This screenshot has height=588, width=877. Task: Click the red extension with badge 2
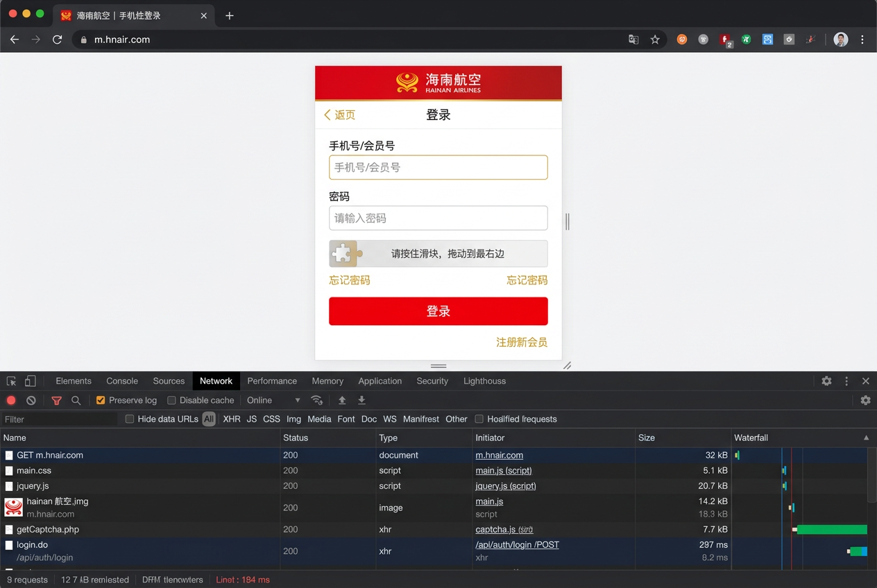[725, 40]
